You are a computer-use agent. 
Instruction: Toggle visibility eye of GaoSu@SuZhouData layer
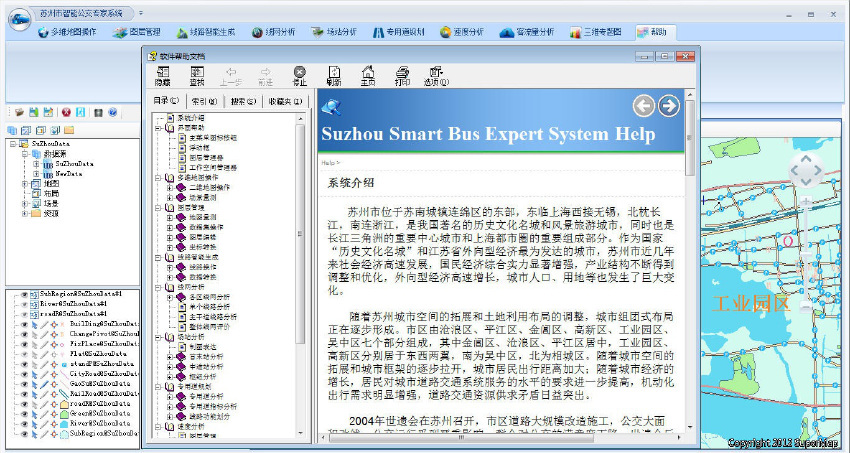pos(24,384)
